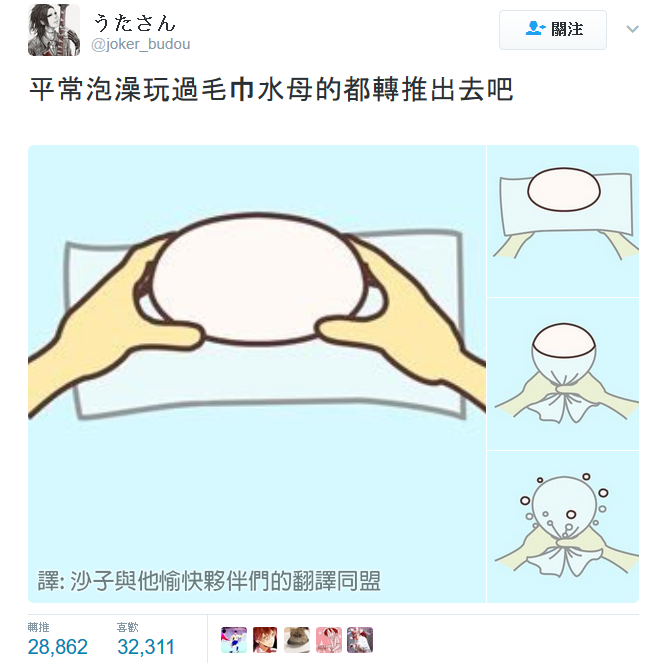669x663 pixels.
Task: Click the 關注 follow button
Action: point(553,30)
